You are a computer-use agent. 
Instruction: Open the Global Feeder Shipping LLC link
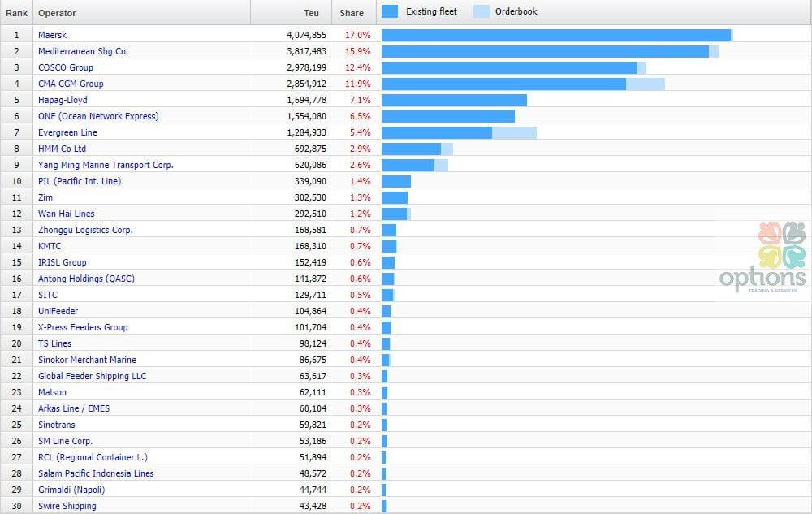pos(93,376)
